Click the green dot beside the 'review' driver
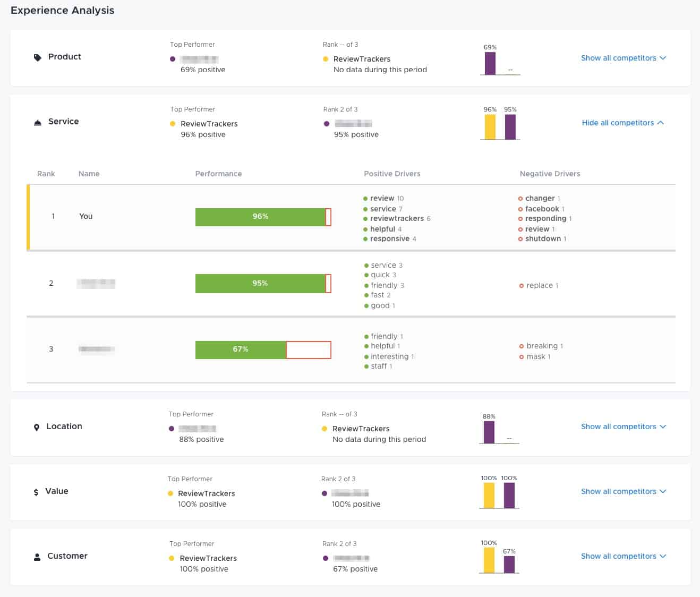The width and height of the screenshot is (700, 597). point(366,198)
